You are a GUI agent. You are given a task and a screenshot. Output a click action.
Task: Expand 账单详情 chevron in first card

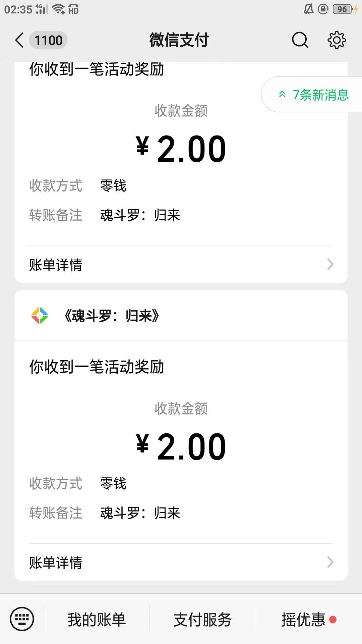point(330,264)
